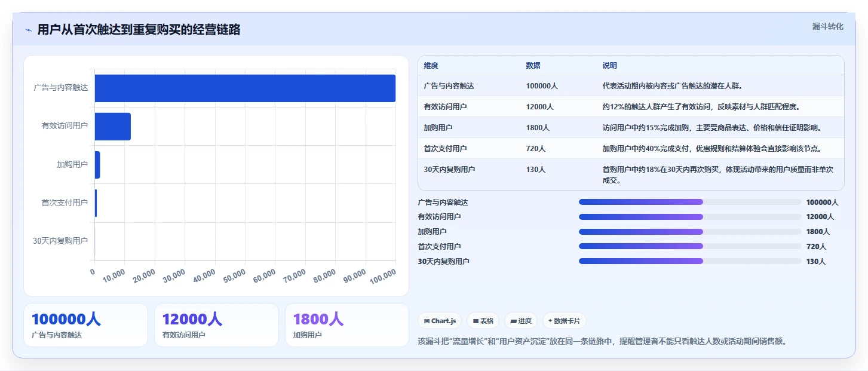The image size is (868, 371).
Task: Click the 有效访问用户 description about 12% visits
Action: 701,107
